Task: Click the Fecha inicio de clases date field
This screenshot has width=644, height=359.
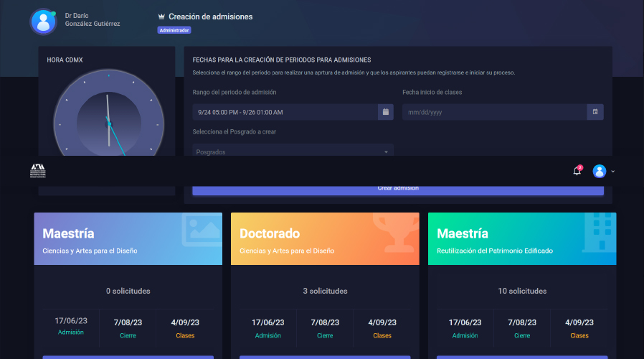Action: (x=493, y=112)
